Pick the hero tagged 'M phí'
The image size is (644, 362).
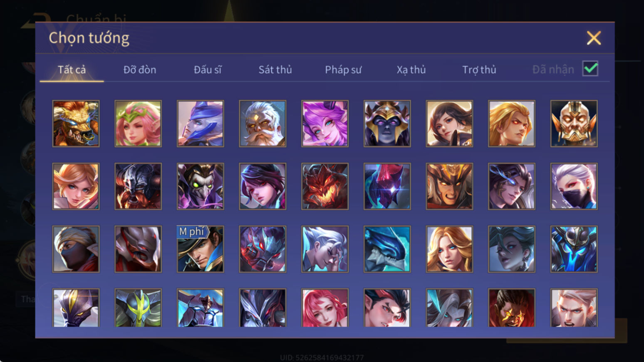pyautogui.click(x=200, y=249)
